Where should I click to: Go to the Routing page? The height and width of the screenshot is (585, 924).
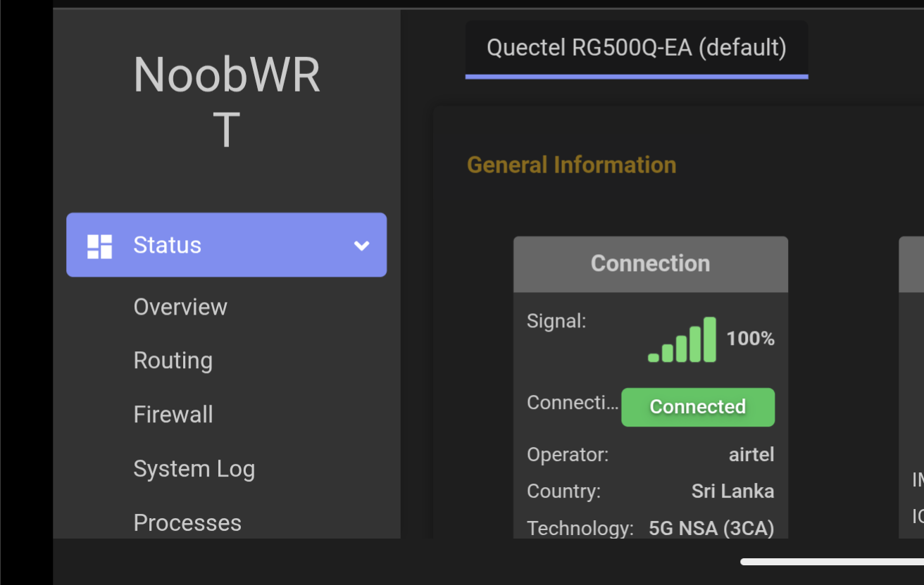(x=173, y=360)
